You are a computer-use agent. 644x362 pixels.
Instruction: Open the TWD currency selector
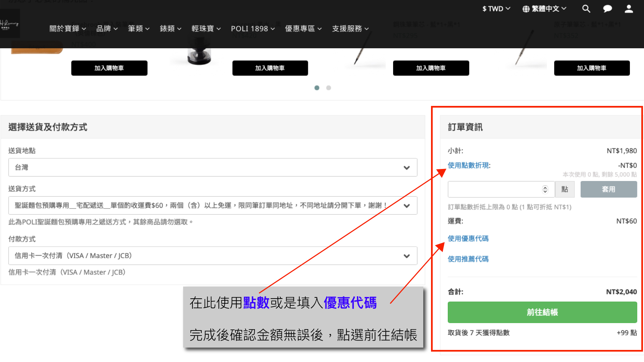point(496,9)
